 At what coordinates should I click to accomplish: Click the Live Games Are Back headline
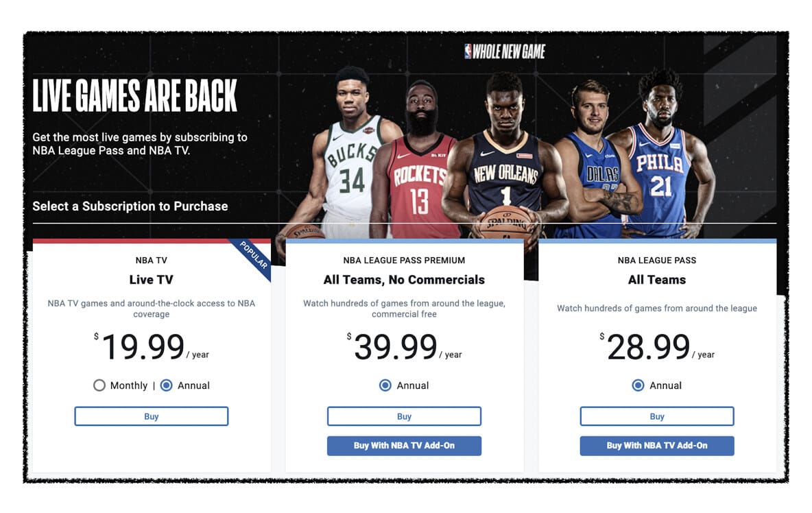pyautogui.click(x=134, y=96)
